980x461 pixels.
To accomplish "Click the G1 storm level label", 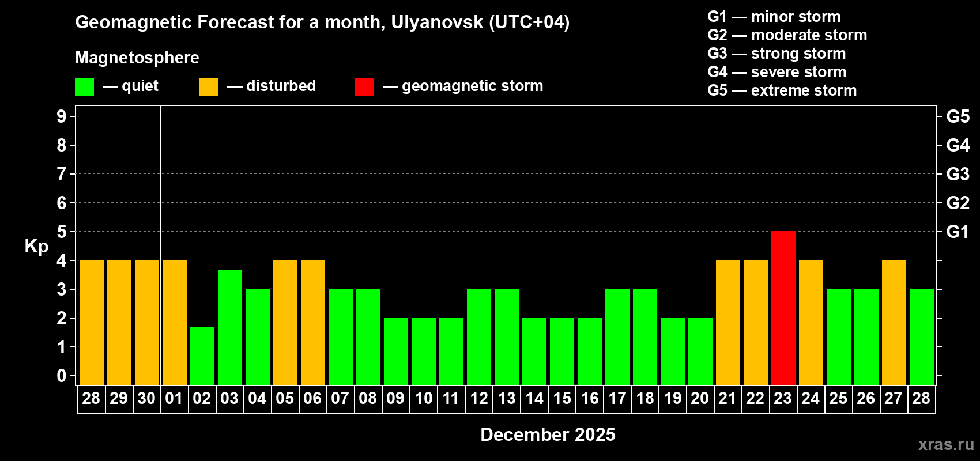I will (x=958, y=232).
